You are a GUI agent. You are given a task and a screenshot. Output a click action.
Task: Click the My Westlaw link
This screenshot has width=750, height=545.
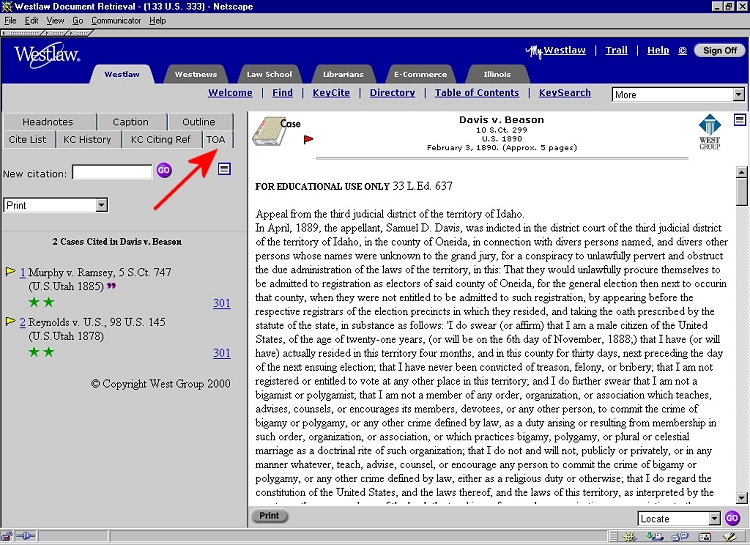click(x=555, y=51)
